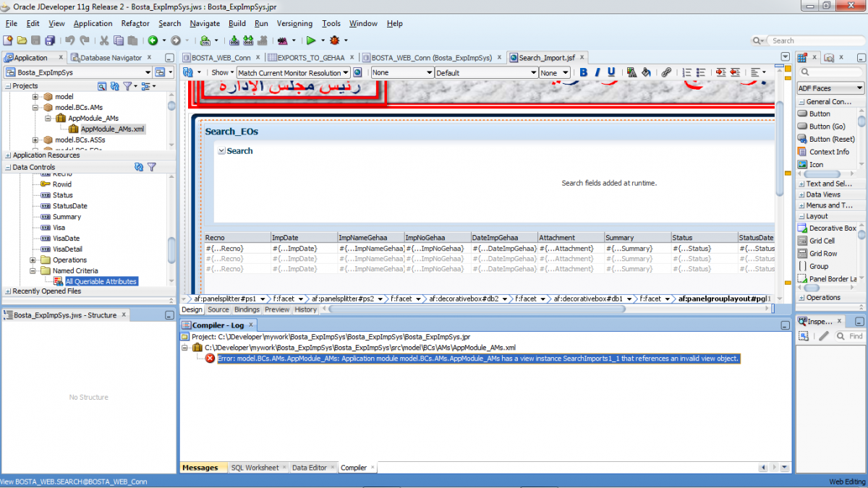Click the green Run button in toolbar
The image size is (868, 488).
(x=310, y=40)
